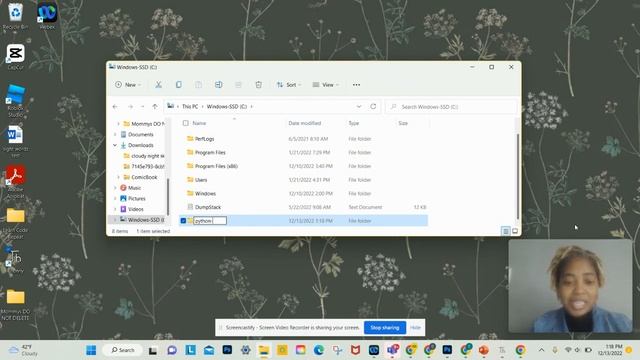640x360 pixels.
Task: Select the Mommys DO NOT DELETE desktop folder
Action: [x=16, y=304]
